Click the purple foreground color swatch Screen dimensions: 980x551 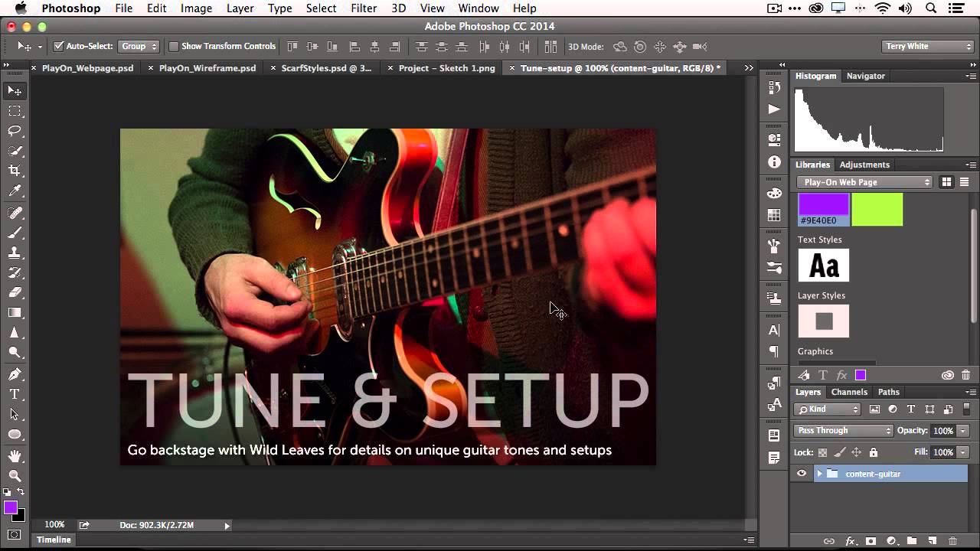click(x=10, y=508)
